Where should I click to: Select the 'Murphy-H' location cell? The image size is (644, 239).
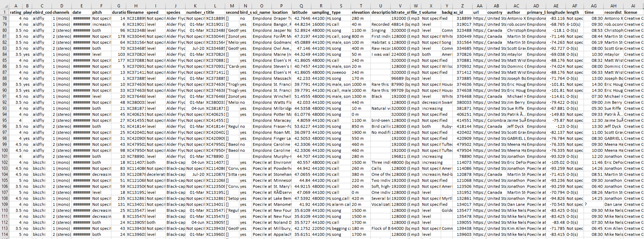point(281,156)
